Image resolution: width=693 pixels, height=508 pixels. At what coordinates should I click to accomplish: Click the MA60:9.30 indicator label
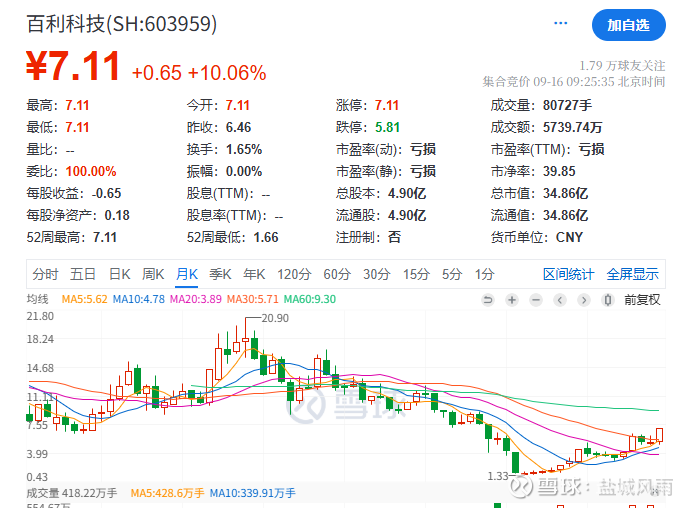[x=309, y=299]
